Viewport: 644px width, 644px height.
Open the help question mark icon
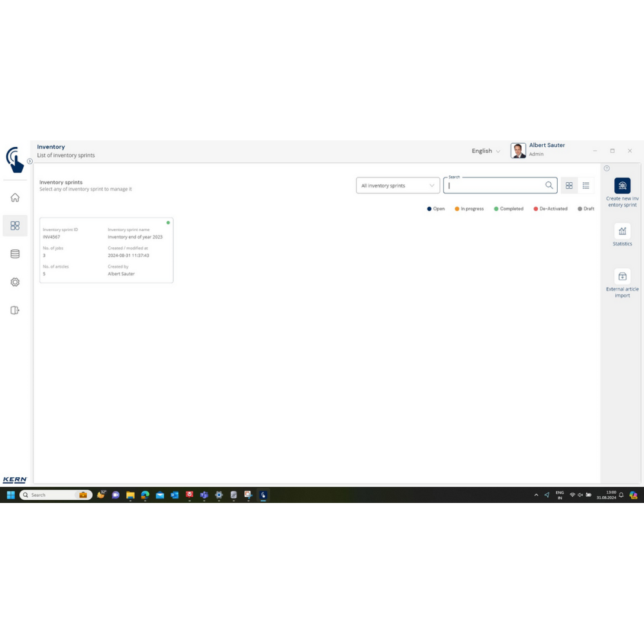click(607, 168)
